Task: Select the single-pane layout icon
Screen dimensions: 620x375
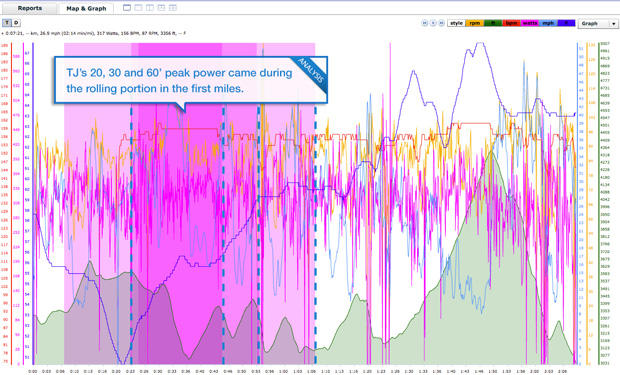Action: coord(127,8)
